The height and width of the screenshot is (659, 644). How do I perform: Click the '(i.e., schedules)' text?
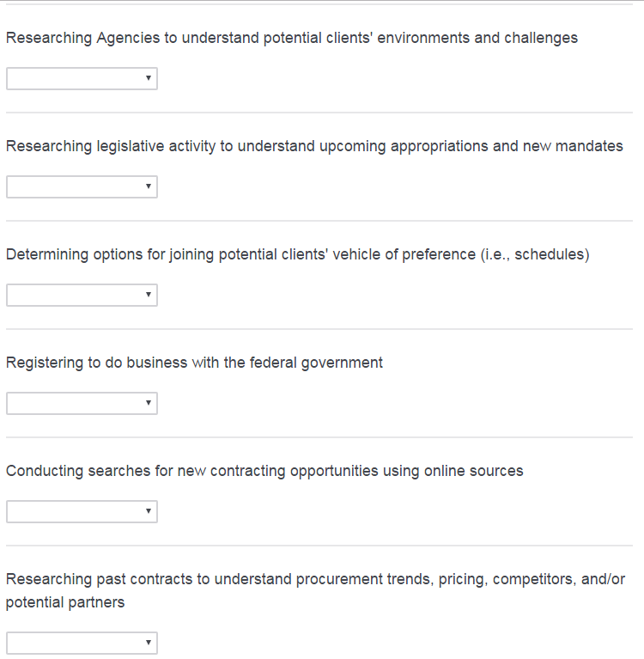[x=535, y=254]
